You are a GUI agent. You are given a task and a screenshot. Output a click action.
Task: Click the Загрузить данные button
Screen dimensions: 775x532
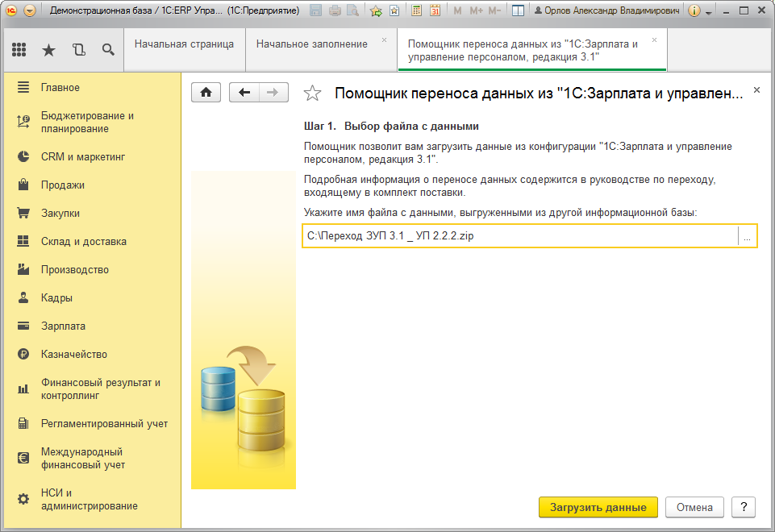(x=598, y=508)
